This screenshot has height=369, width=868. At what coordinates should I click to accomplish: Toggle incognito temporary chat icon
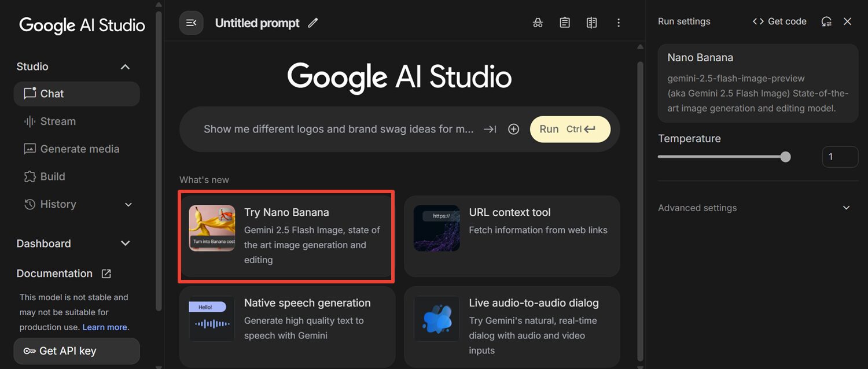[x=538, y=23]
